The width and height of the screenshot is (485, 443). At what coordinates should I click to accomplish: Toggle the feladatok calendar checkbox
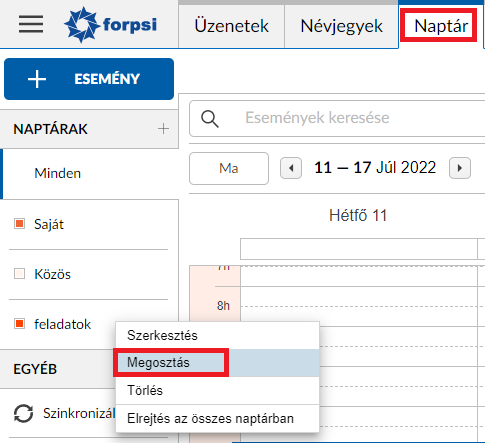click(19, 324)
